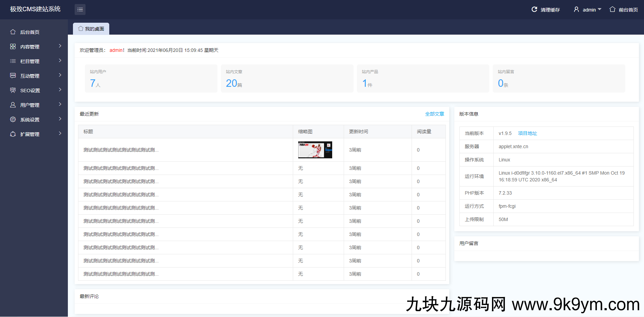
Task: Click the 系统设置 gear icon
Action: tap(13, 119)
